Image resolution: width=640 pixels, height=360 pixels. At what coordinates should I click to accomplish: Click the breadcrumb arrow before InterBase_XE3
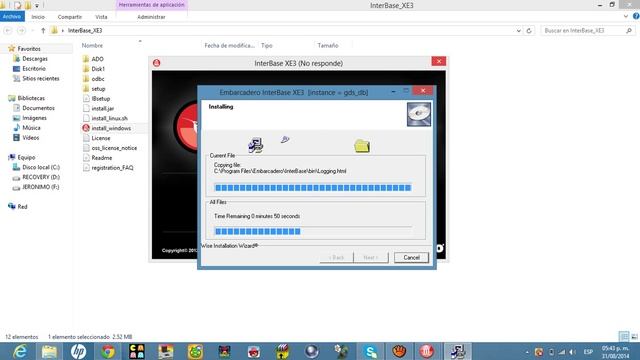[x=62, y=31]
